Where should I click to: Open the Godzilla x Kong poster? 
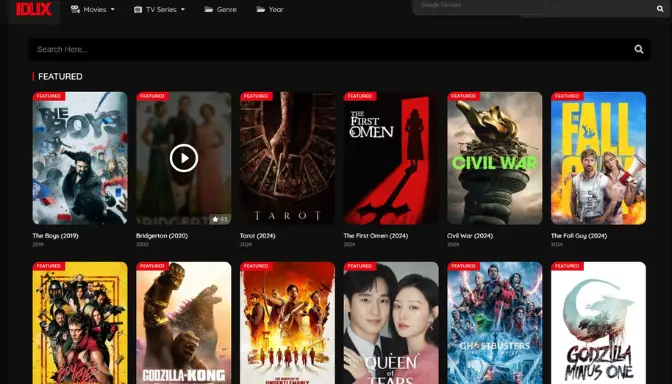click(184, 323)
